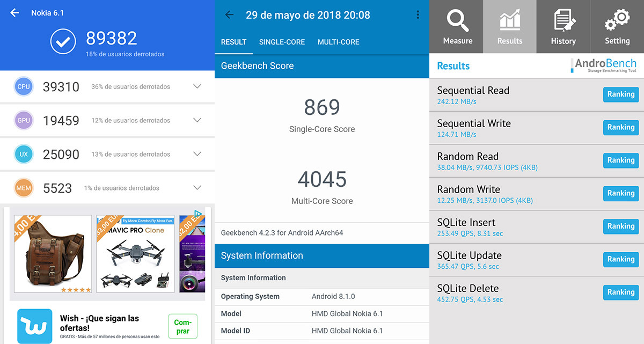Tap the purple GPU badge icon
Viewport: 644px width, 344px height.
click(x=24, y=121)
